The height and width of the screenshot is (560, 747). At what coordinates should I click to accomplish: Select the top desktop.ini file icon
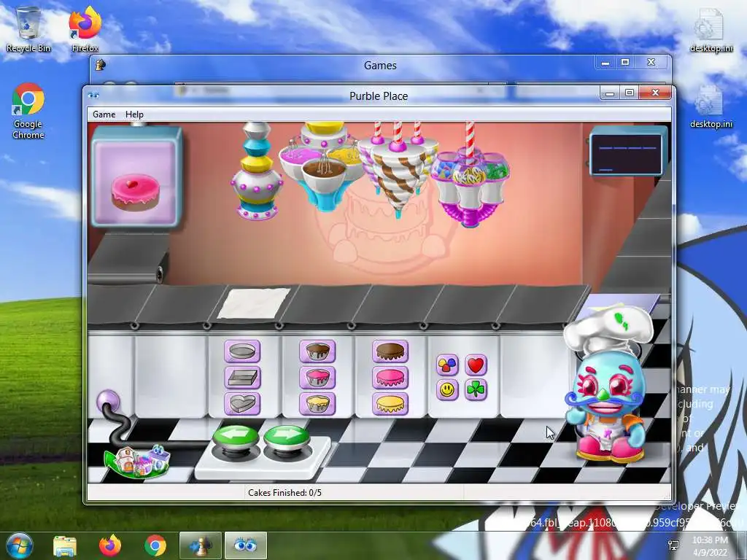(x=711, y=29)
